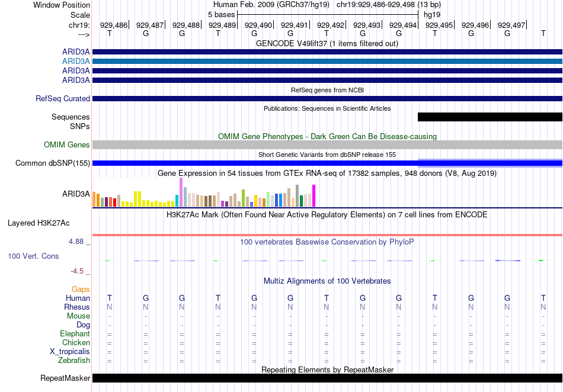This screenshot has height=392, width=563.
Task: Select the Elephant species label
Action: coord(75,334)
